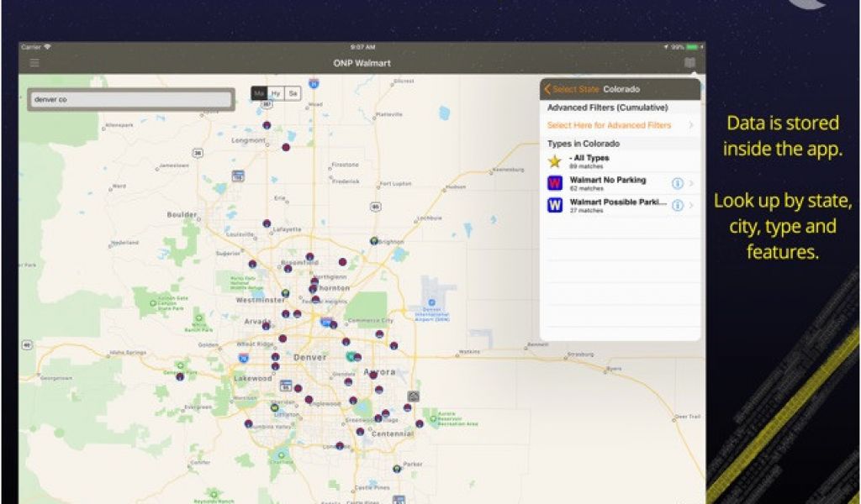This screenshot has width=861, height=504.
Task: Click the "Platteville" town label
Action: (x=388, y=114)
